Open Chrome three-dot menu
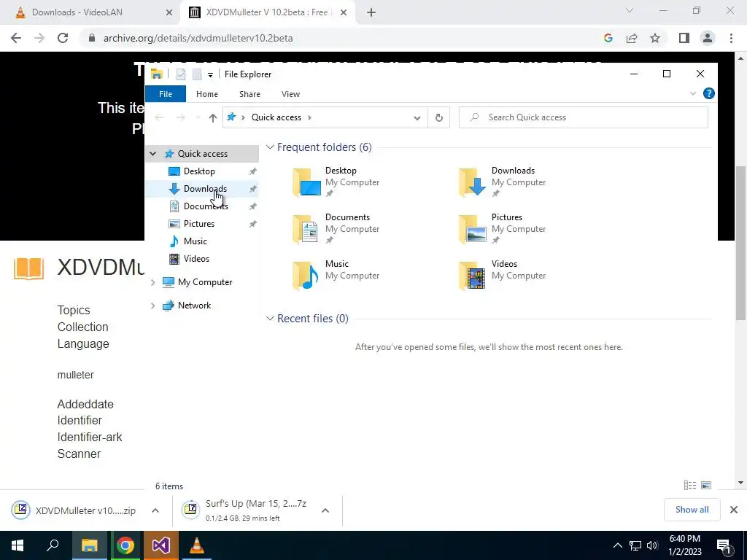The image size is (747, 560). pyautogui.click(x=731, y=38)
